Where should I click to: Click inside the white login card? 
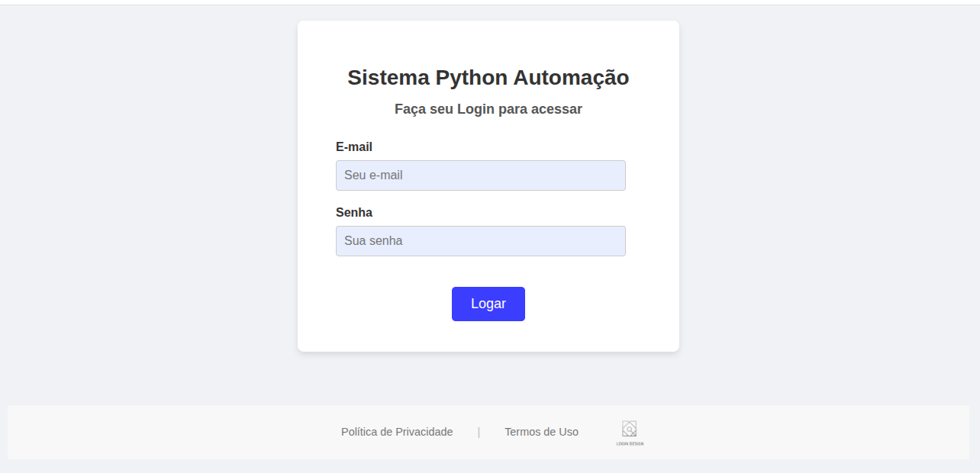488,336
